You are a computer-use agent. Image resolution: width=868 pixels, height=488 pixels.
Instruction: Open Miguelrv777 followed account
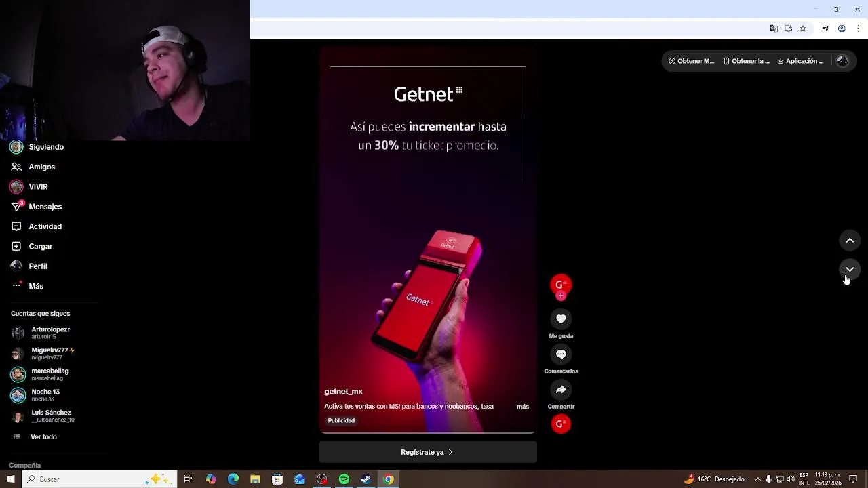43,353
